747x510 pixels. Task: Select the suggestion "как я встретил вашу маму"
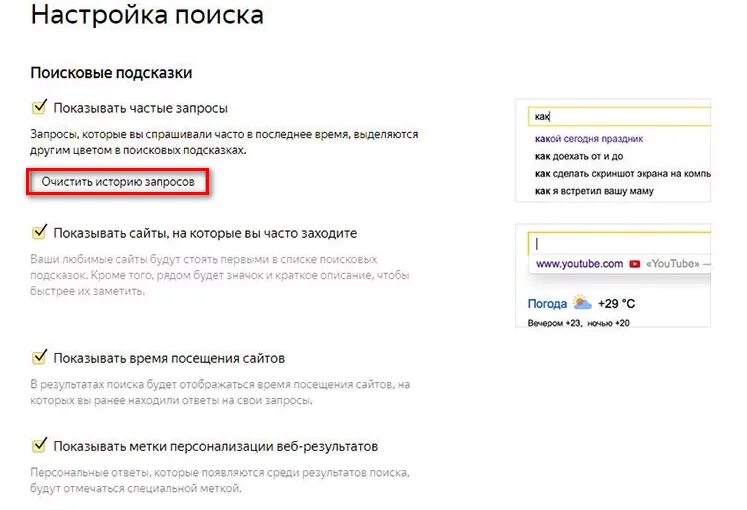point(594,190)
